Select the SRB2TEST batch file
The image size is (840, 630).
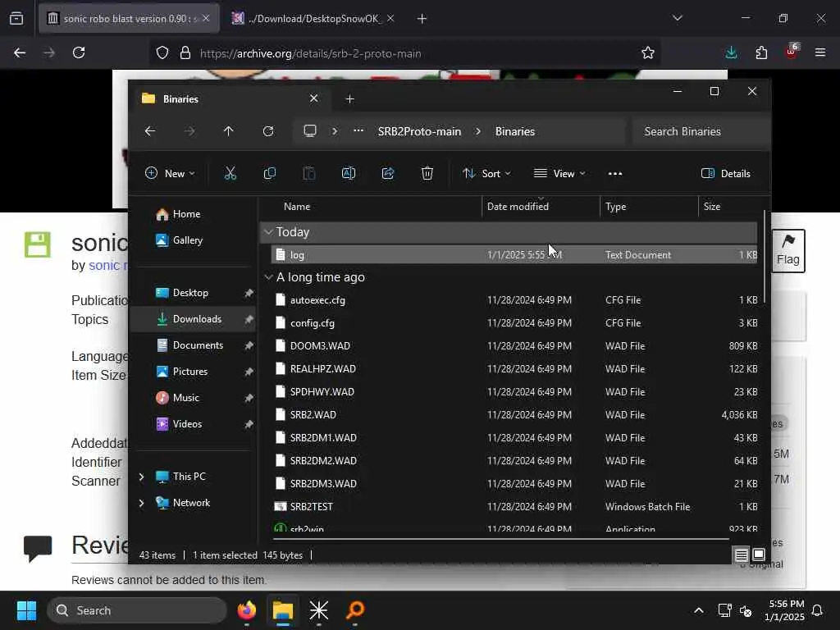click(x=514, y=506)
